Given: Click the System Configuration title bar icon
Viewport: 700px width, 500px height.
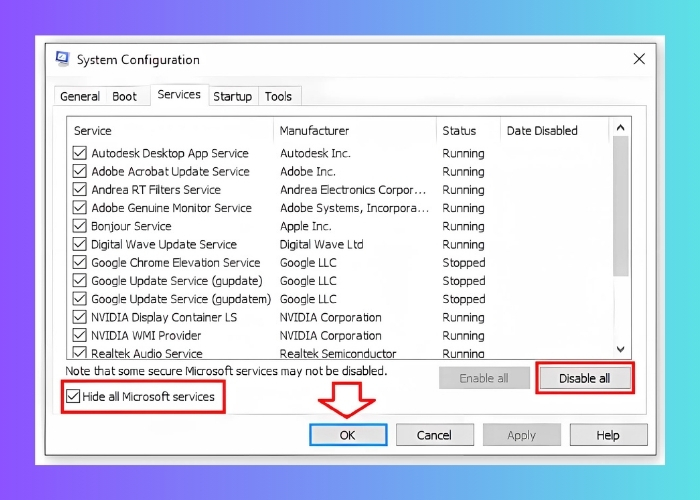Looking at the screenshot, I should click(63, 60).
